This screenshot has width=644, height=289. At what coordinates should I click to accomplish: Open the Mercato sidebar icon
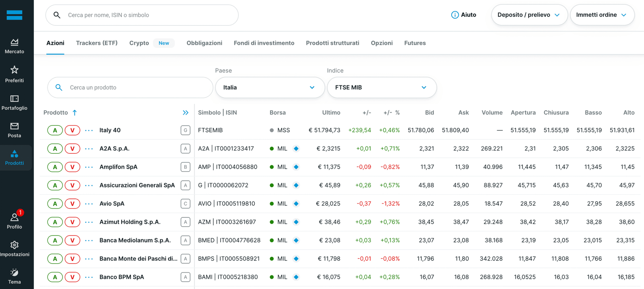click(x=14, y=42)
